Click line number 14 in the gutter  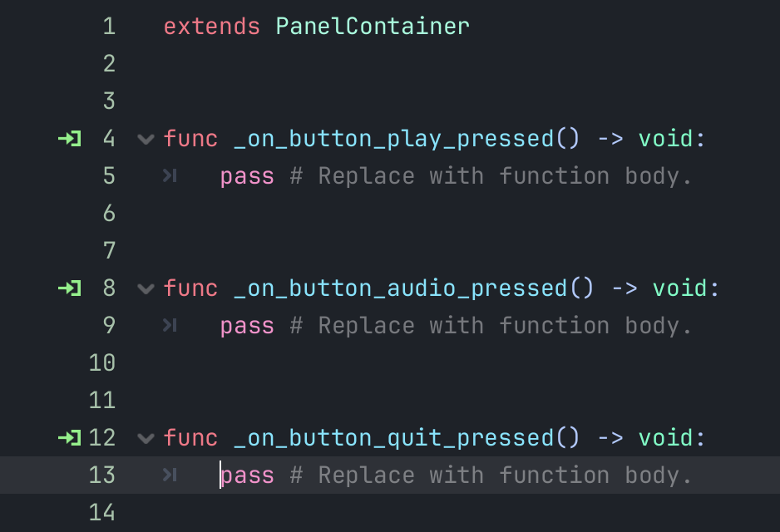(101, 513)
